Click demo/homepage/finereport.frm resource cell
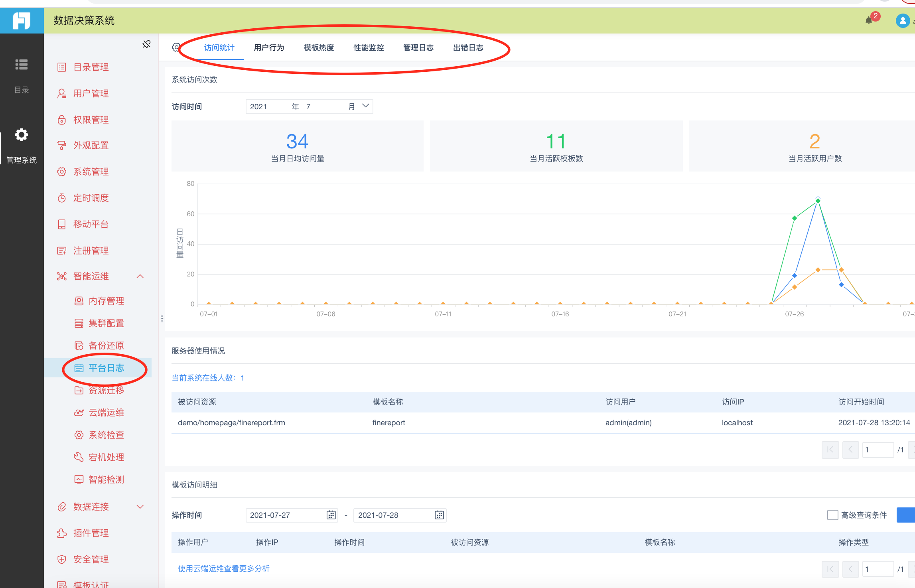The image size is (915, 588). point(231,422)
